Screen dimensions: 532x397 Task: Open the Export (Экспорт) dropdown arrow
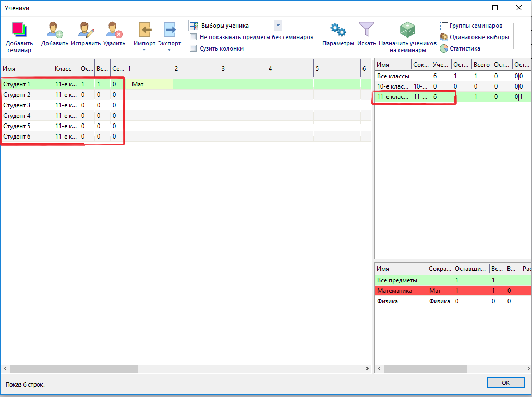170,50
